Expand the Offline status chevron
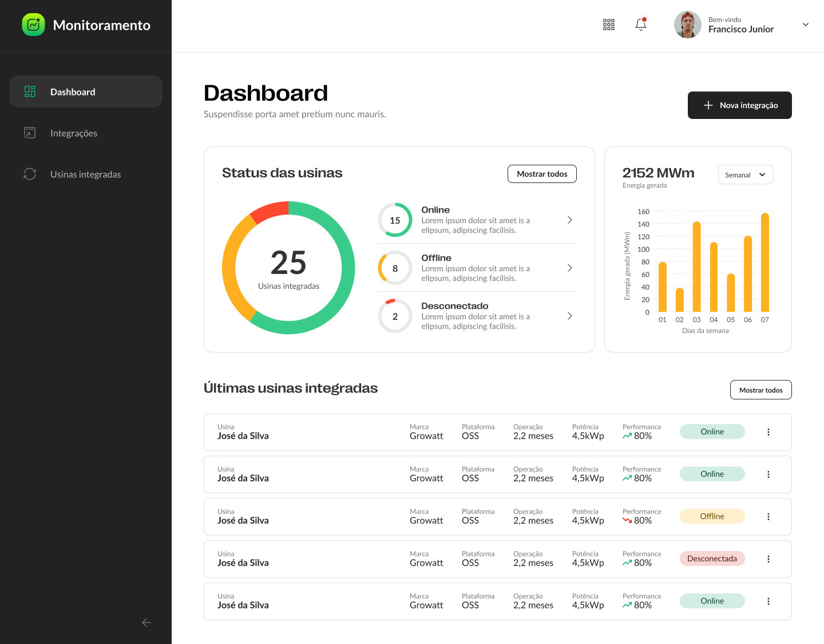 point(569,268)
